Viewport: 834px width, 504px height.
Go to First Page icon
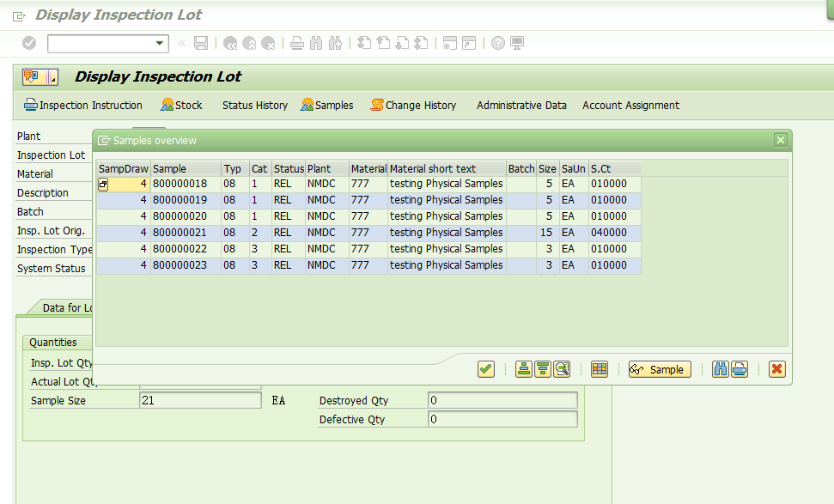coord(364,43)
